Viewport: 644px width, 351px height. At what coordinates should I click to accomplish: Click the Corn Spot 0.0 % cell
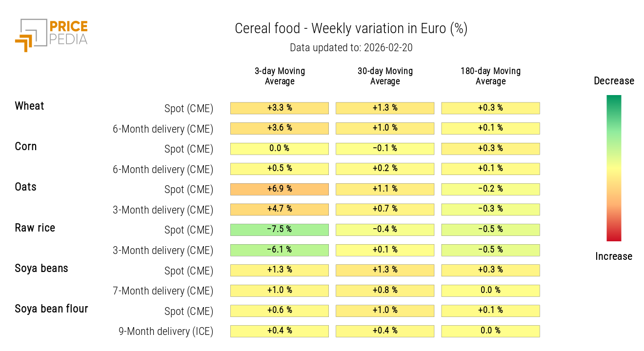pos(280,149)
